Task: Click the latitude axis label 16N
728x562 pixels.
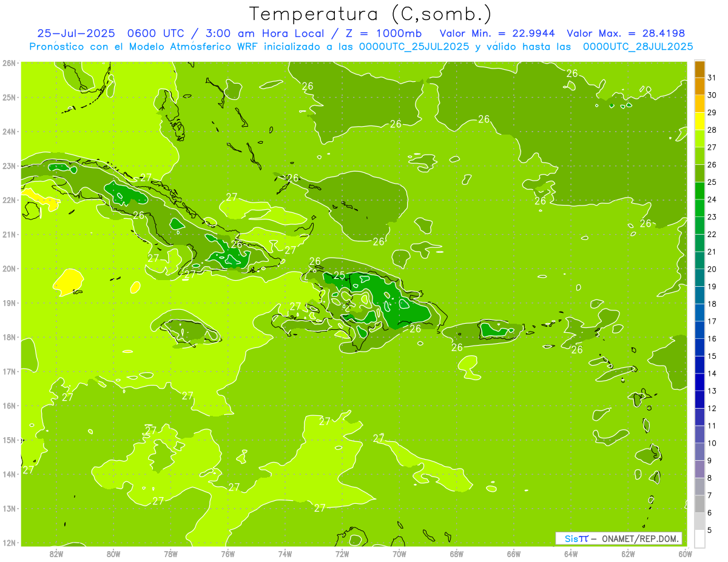Action: click(x=9, y=406)
